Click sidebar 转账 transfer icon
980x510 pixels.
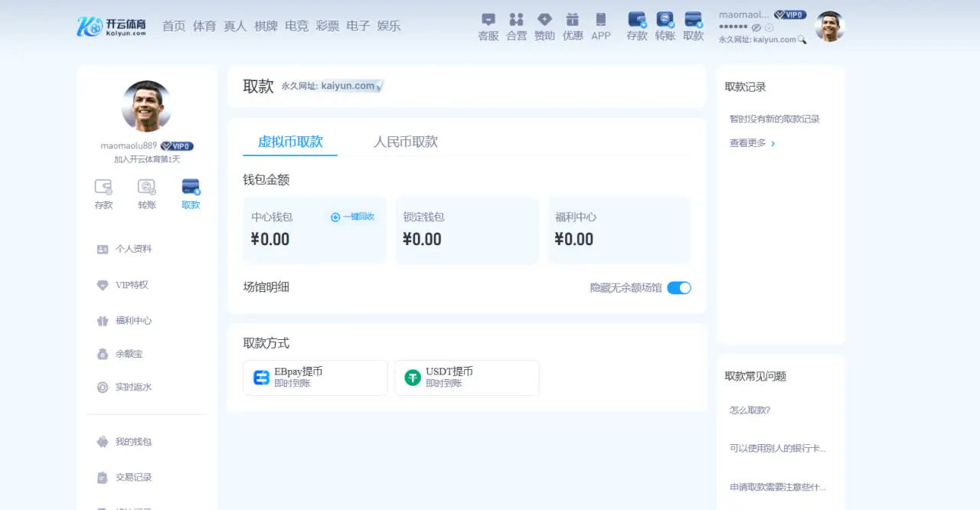[147, 195]
